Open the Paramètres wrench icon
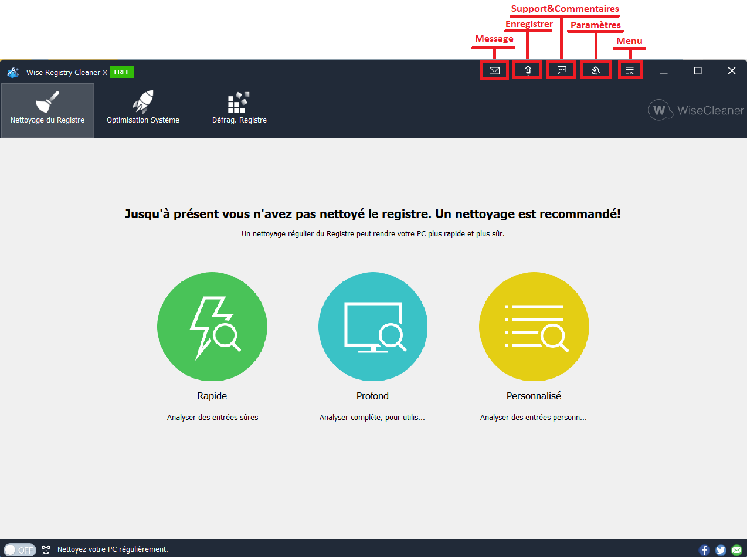Image resolution: width=747 pixels, height=560 pixels. coord(596,70)
